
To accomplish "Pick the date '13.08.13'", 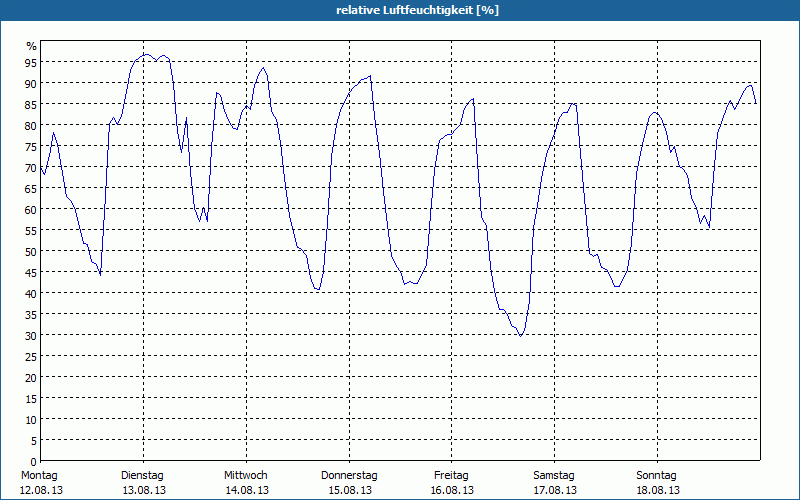I will (144, 490).
